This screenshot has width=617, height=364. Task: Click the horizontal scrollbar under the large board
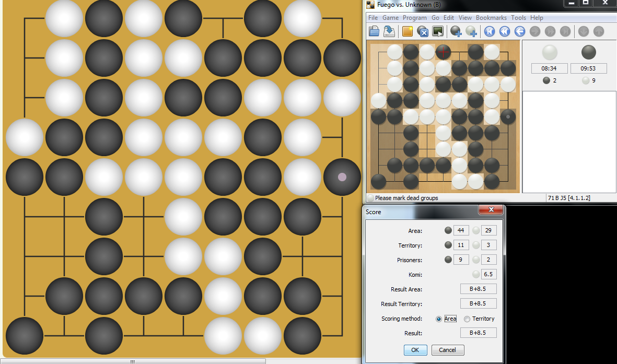(133, 361)
